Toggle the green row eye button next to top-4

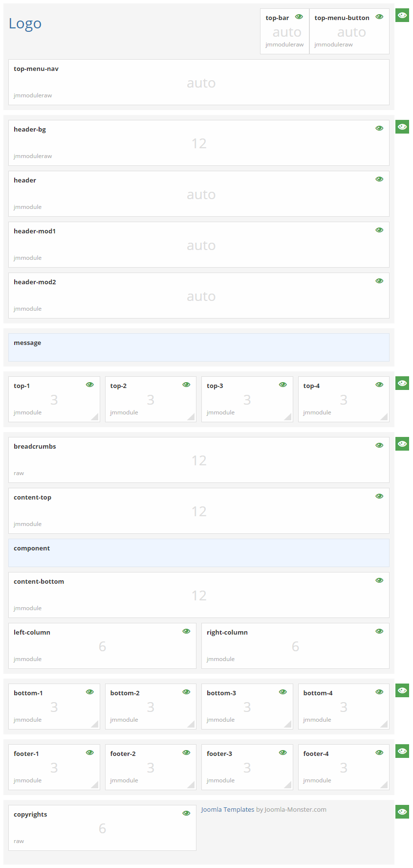402,383
